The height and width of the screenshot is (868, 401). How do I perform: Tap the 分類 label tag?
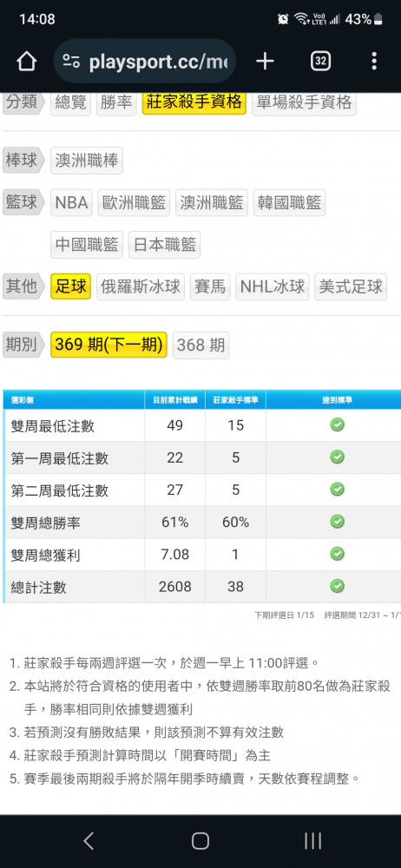coord(23,102)
